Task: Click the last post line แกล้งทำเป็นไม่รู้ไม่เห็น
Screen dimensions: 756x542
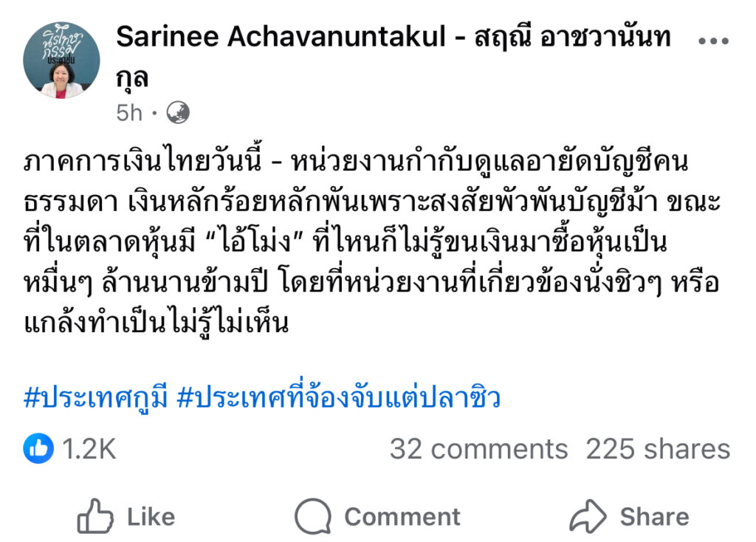Action: [155, 323]
